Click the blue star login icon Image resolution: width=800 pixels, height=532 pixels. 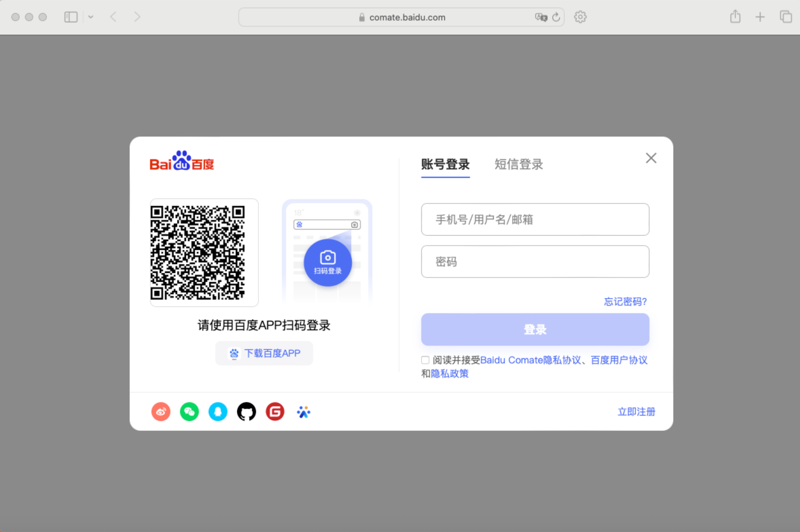coord(304,412)
